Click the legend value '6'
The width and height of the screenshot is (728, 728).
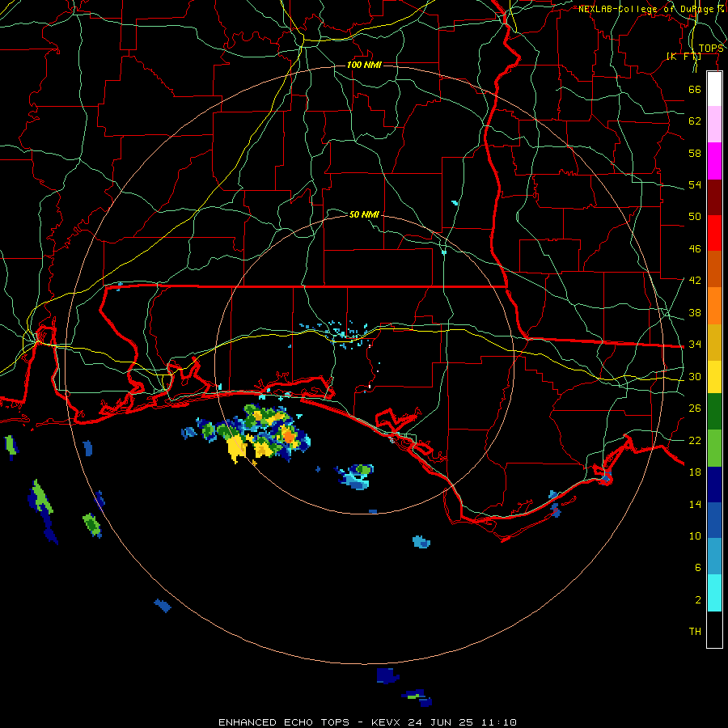pyautogui.click(x=698, y=568)
